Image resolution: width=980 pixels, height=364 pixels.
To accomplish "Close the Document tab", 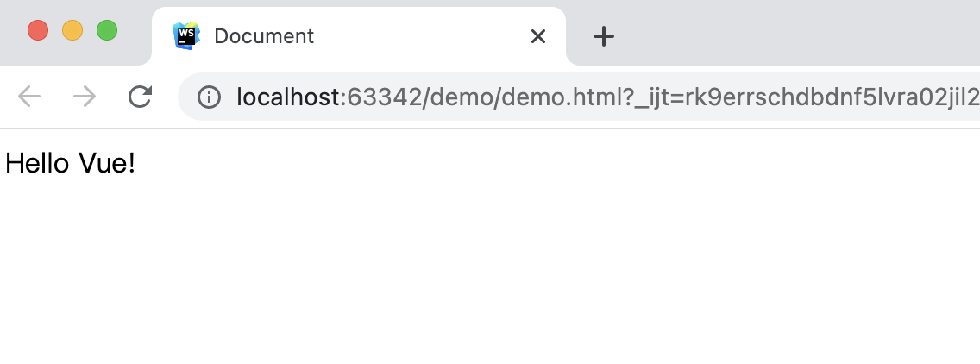I will [x=538, y=36].
